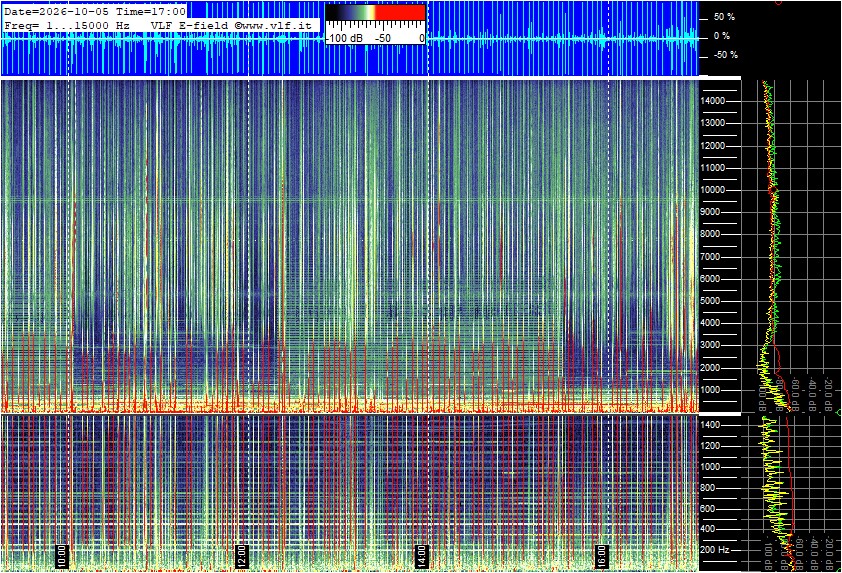Click the "-50 %" amplitude label
842x573 pixels.
click(725, 55)
